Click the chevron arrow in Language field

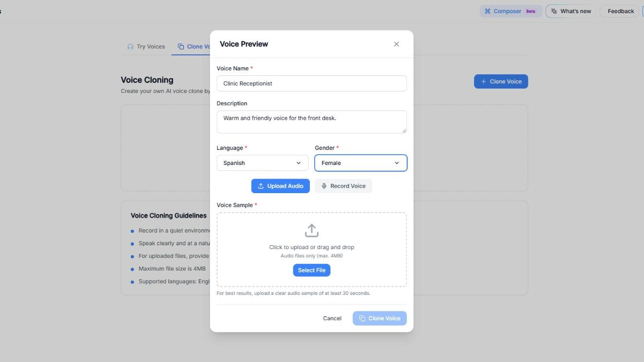[x=299, y=163]
